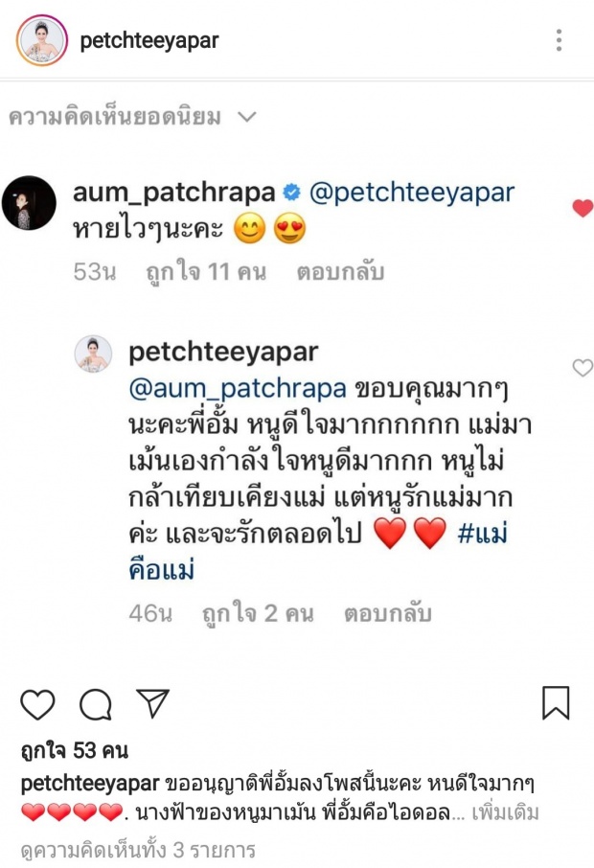Open comments via speech bubble icon
The width and height of the screenshot is (594, 868).
click(x=96, y=704)
